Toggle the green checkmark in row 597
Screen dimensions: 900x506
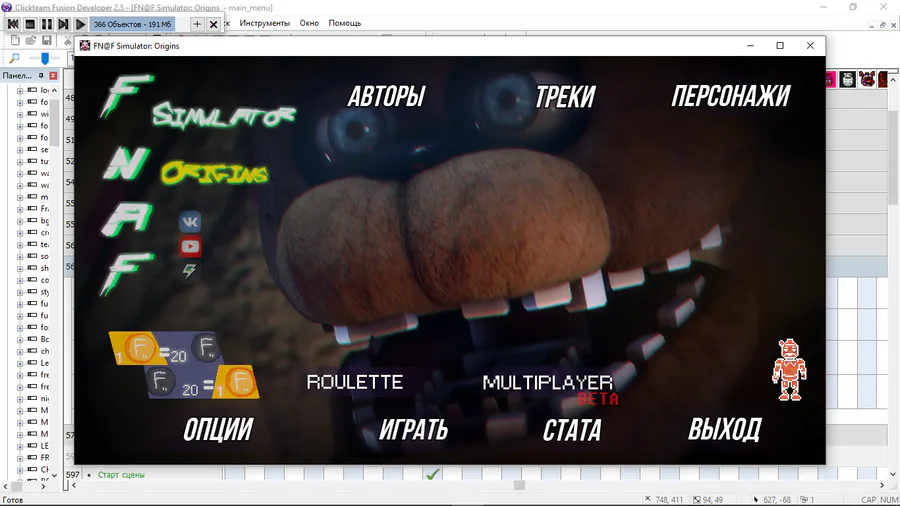(x=433, y=474)
